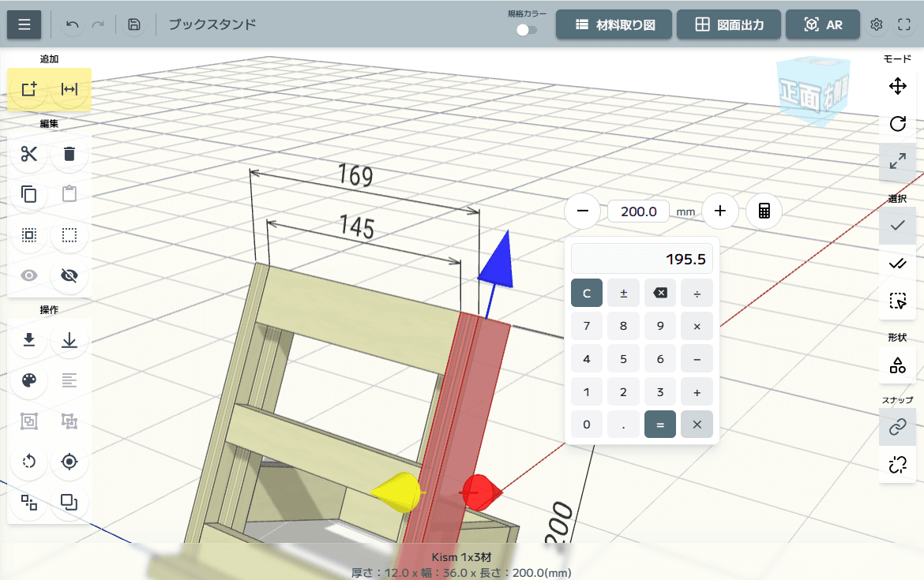Open the shapes (形状) panel
The width and height of the screenshot is (924, 580).
click(x=897, y=365)
